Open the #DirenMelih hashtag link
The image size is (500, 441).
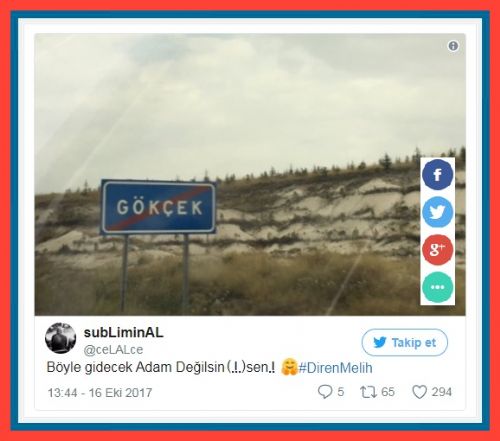335,368
